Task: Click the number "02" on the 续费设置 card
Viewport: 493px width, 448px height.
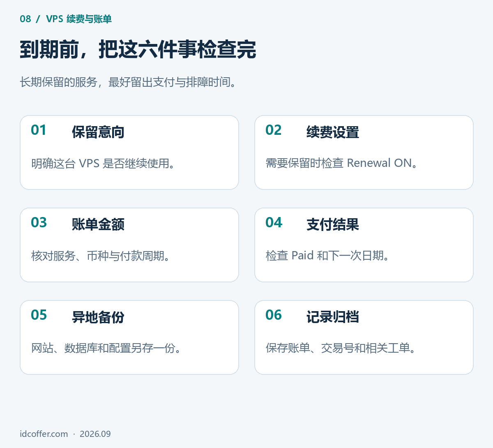Action: (x=273, y=130)
